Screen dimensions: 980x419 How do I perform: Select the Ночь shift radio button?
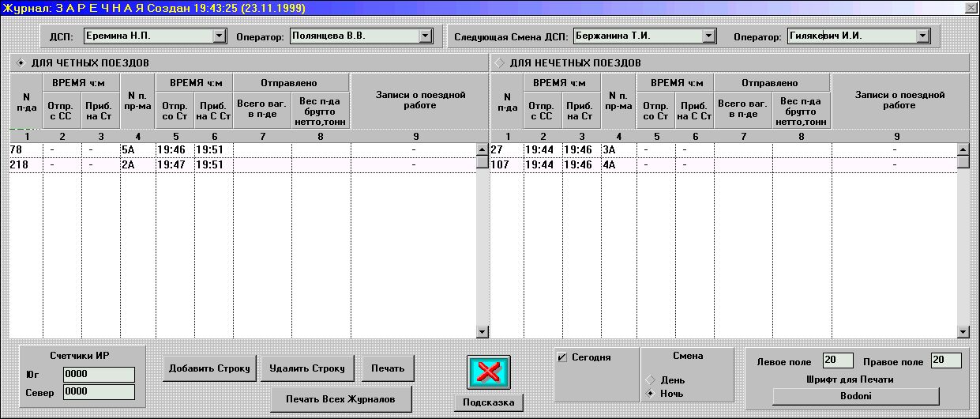click(650, 393)
